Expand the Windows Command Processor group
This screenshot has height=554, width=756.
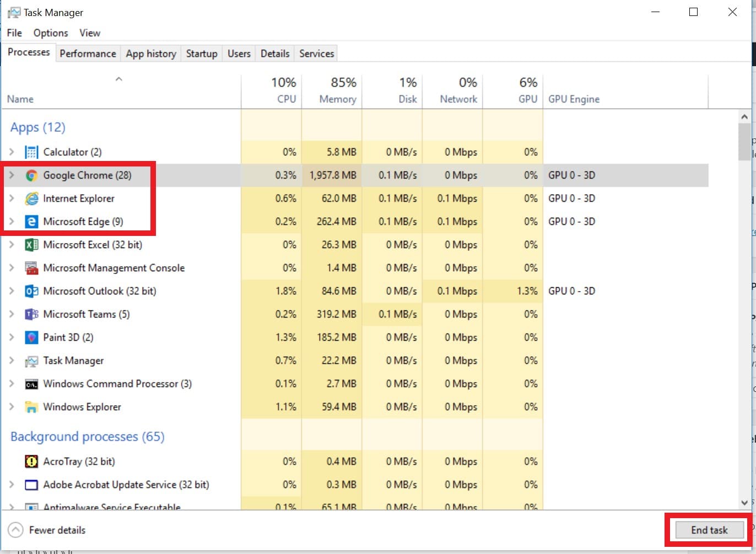(x=12, y=384)
